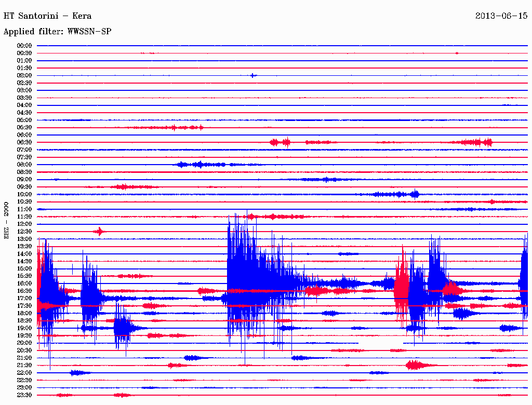The width and height of the screenshot is (532, 405).
Task: Select the 04:00 time label
Action: pyautogui.click(x=24, y=105)
